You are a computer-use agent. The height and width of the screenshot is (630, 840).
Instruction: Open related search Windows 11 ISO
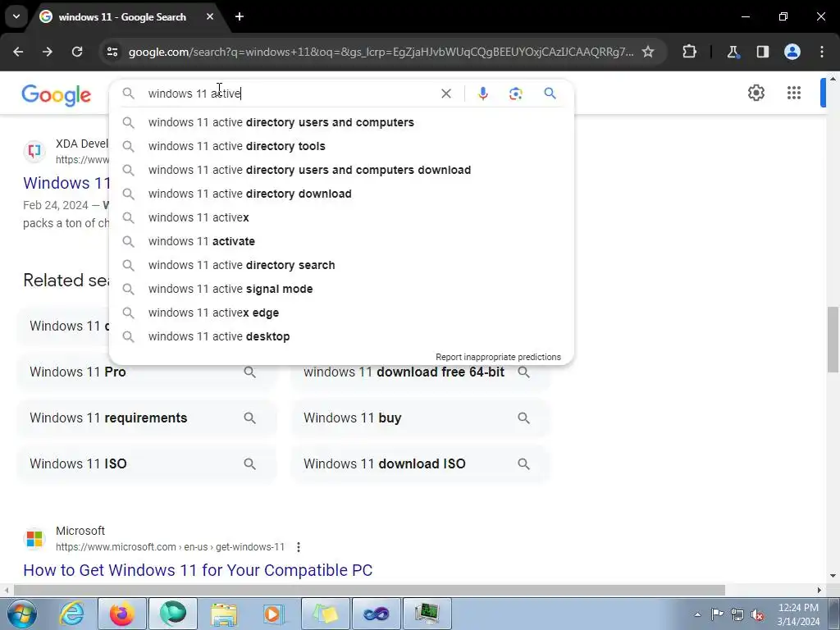point(146,463)
